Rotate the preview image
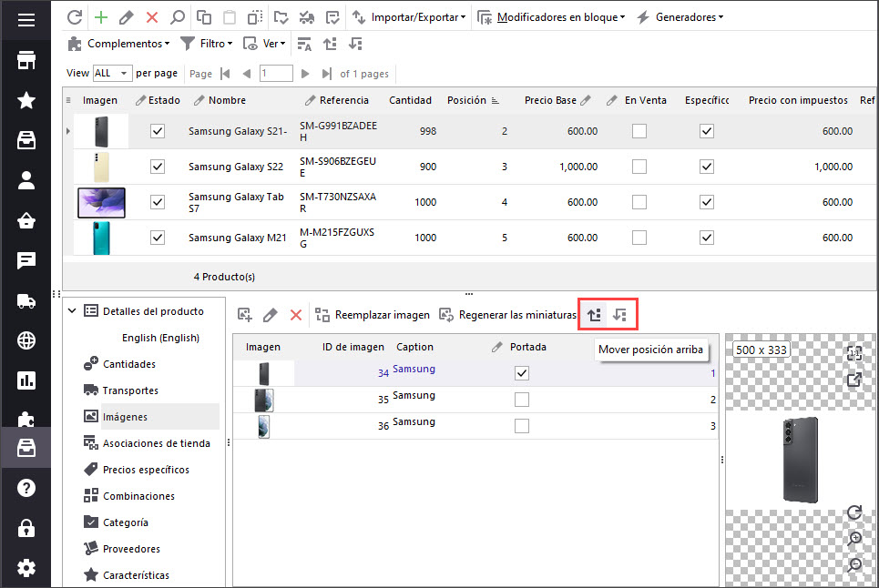This screenshot has height=588, width=879. 854,512
